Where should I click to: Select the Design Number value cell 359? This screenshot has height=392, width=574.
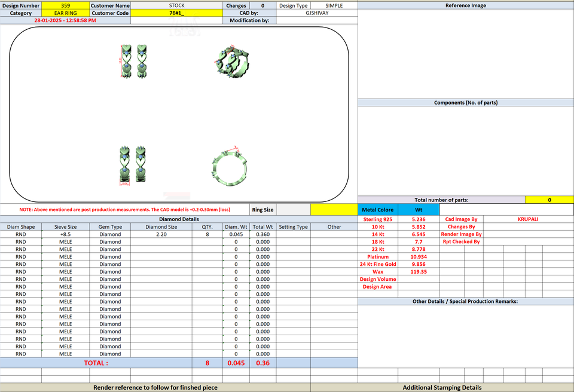coord(66,5)
